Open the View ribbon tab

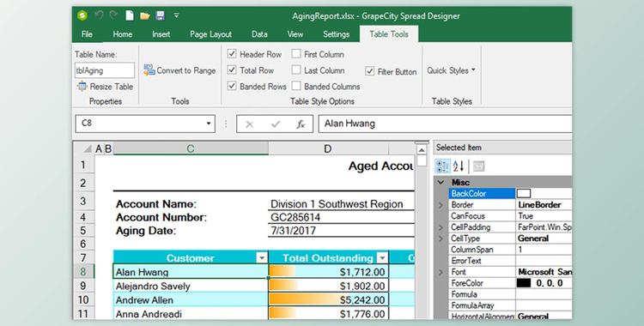pos(295,34)
